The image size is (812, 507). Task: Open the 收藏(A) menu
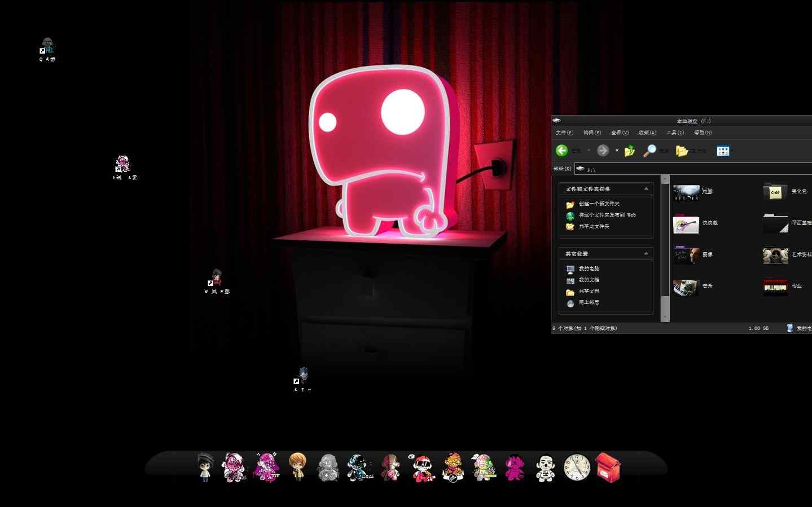tap(647, 133)
